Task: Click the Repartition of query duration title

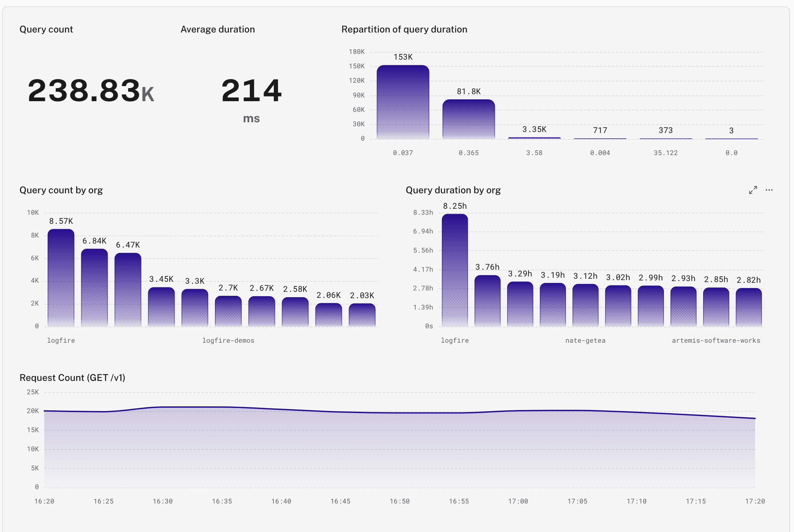Action: coord(404,29)
